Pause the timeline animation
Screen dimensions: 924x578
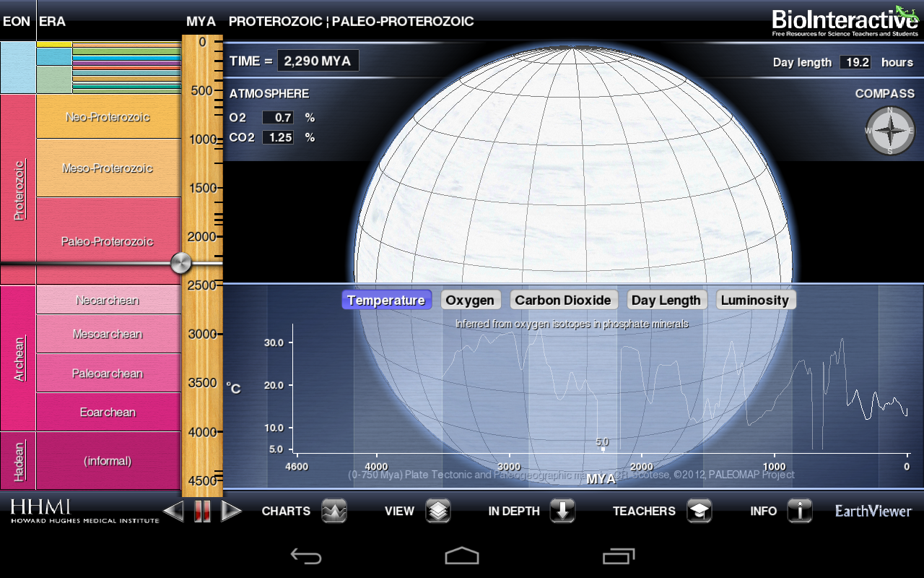pyautogui.click(x=202, y=512)
